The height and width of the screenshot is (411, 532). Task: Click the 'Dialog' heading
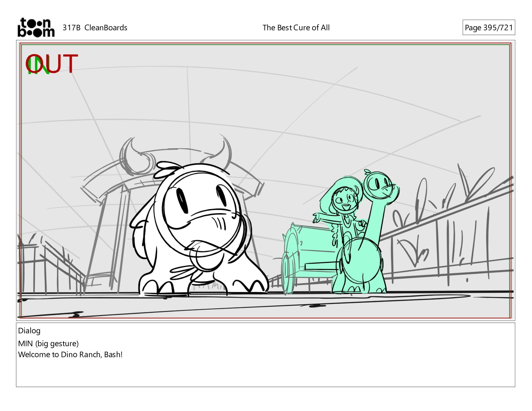pyautogui.click(x=29, y=331)
